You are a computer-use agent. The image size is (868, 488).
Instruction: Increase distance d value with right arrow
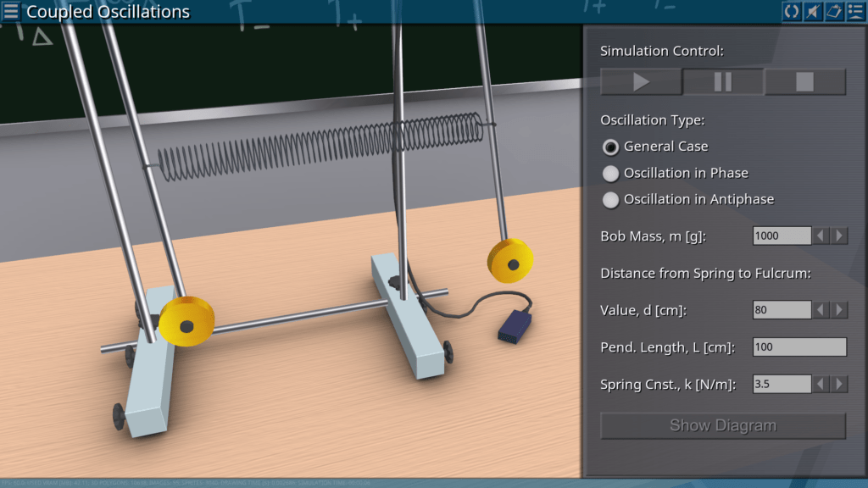[x=839, y=310]
